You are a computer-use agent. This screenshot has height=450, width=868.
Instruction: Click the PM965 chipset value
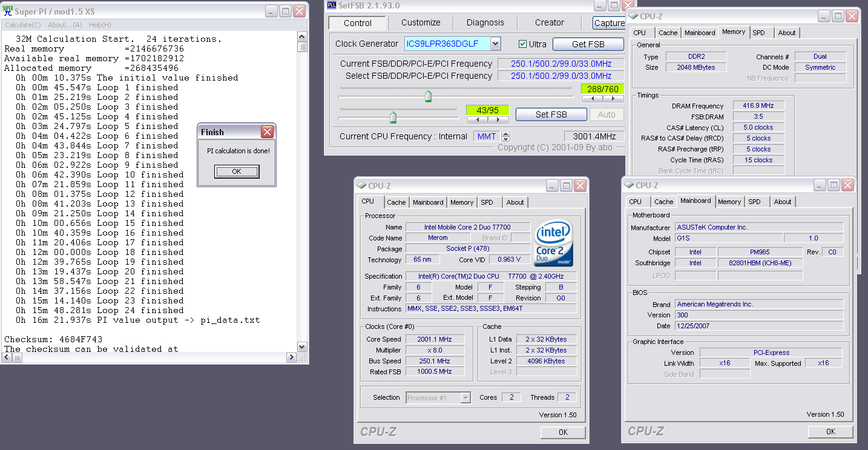pos(760,251)
